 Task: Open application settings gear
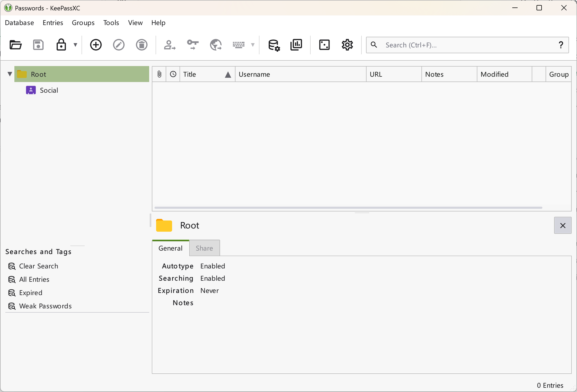pos(347,45)
